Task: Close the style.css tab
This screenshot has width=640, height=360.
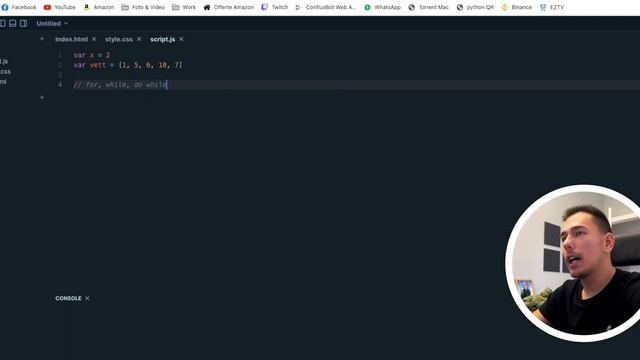Action: (139, 39)
